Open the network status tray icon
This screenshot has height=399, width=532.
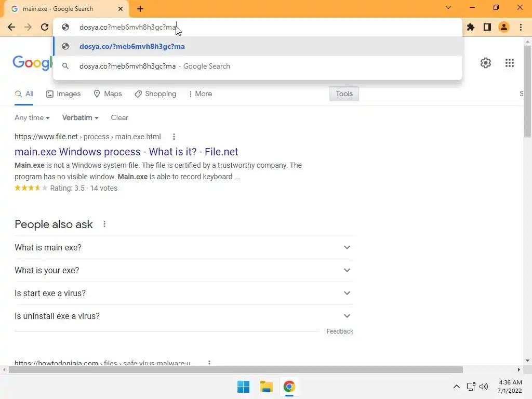coord(471,387)
